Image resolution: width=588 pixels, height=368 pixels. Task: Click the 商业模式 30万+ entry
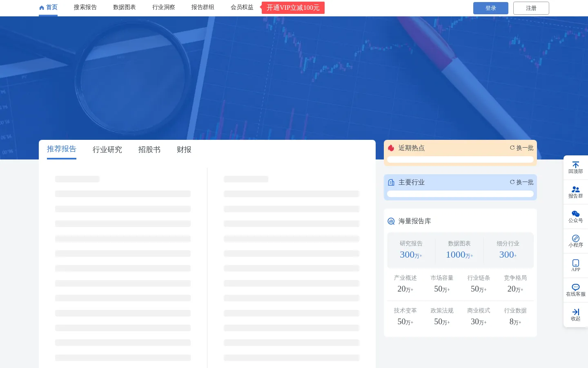tap(479, 316)
